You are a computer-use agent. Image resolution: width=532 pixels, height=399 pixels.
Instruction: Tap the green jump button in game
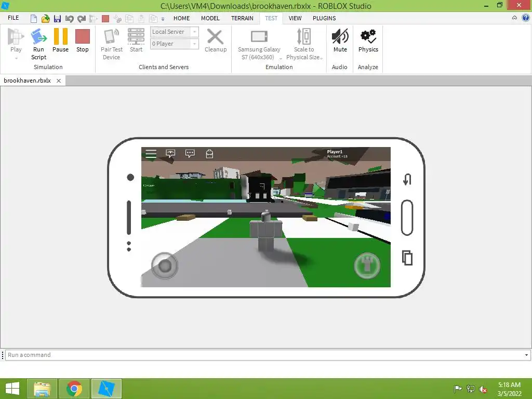(x=367, y=265)
